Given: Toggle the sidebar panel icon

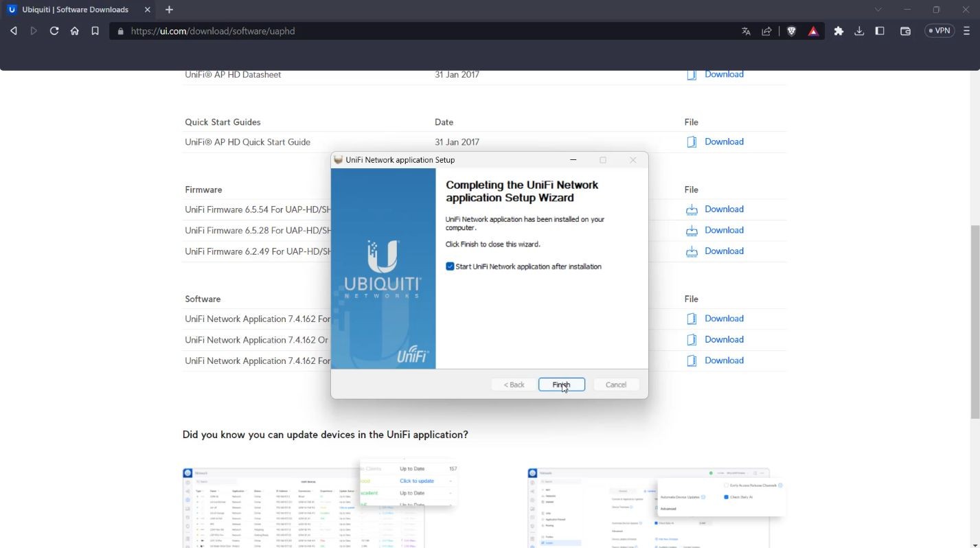Looking at the screenshot, I should click(x=880, y=31).
